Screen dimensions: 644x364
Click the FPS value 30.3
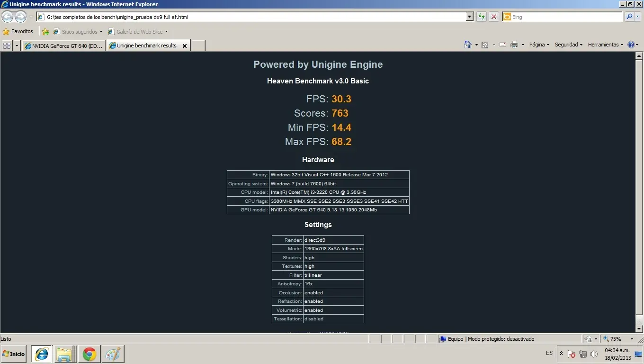pos(341,99)
